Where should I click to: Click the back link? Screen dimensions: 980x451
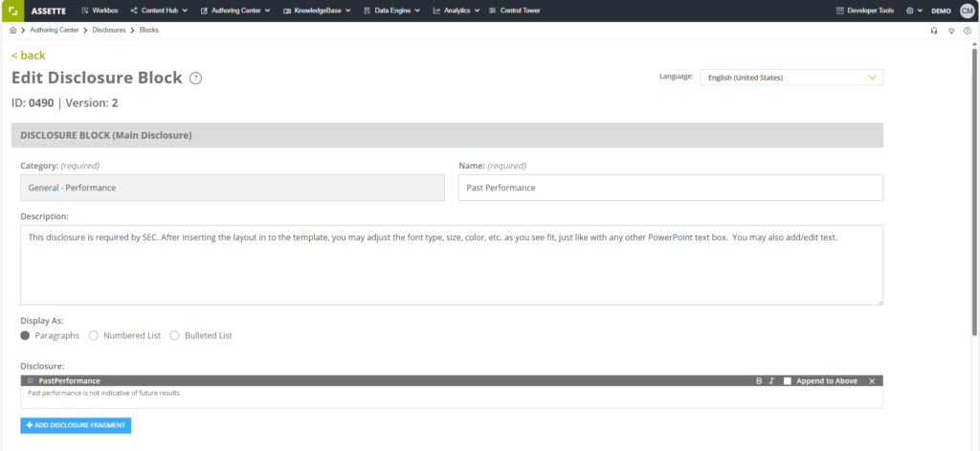tap(29, 56)
